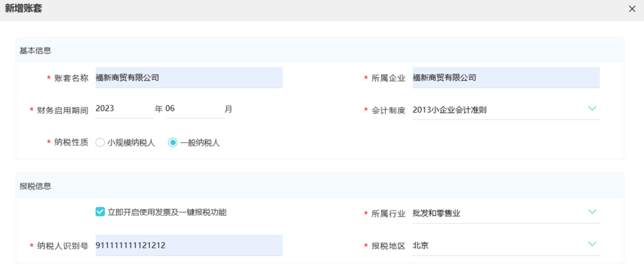The image size is (644, 276).
Task: Close the 新增账套 dialog
Action: (x=632, y=9)
